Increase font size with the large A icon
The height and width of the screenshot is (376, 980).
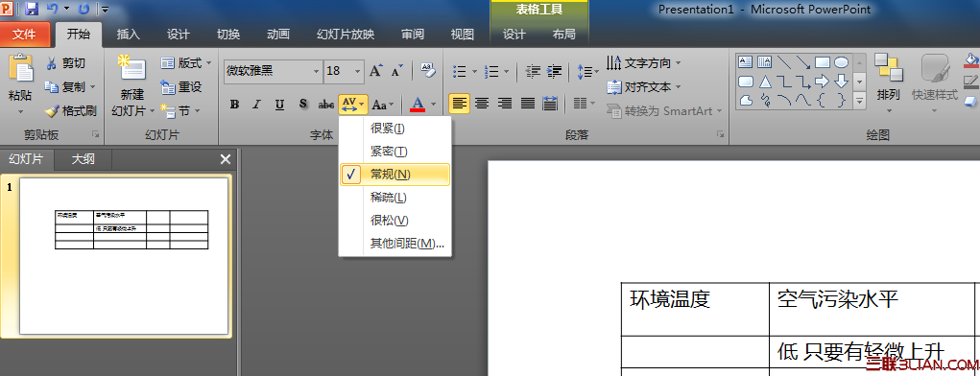(x=375, y=70)
